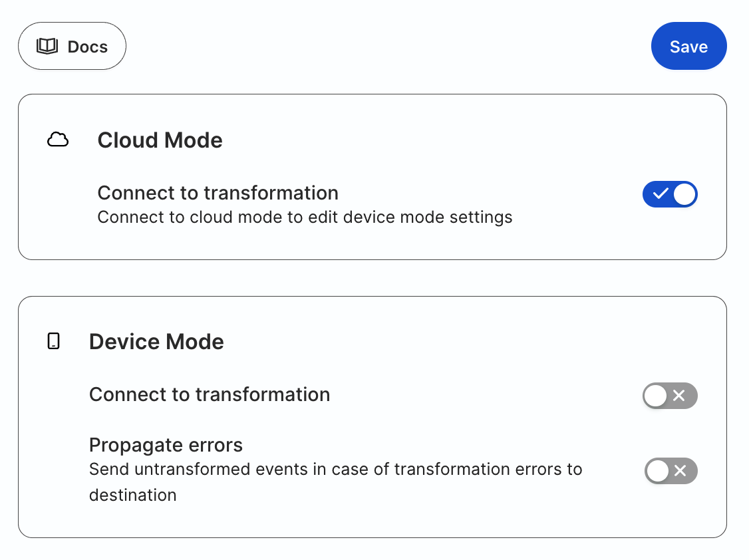The height and width of the screenshot is (560, 749).
Task: Click the X mark in Propagate errors toggle
Action: (680, 471)
